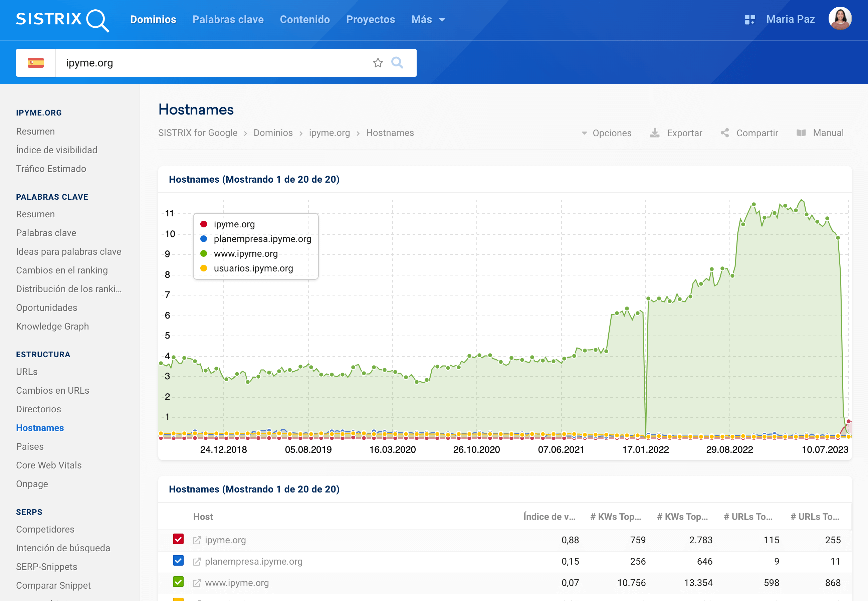Image resolution: width=868 pixels, height=601 pixels.
Task: Open Proyectos in top navigation
Action: [x=370, y=20]
